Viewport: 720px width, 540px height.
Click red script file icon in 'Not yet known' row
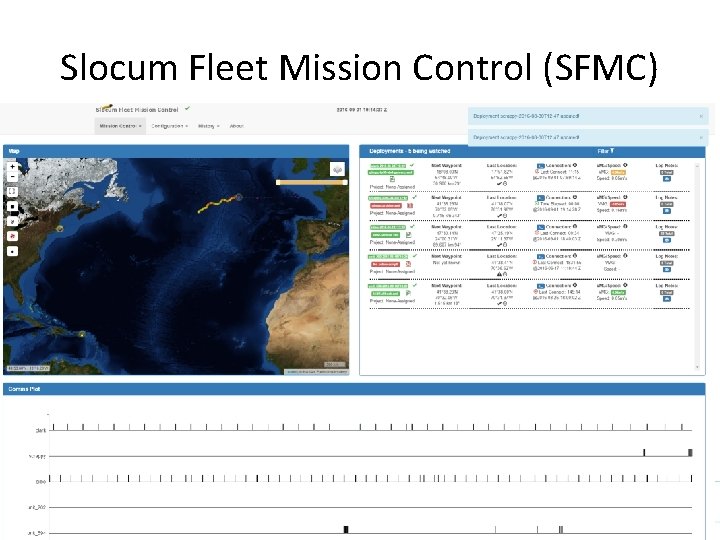click(408, 264)
